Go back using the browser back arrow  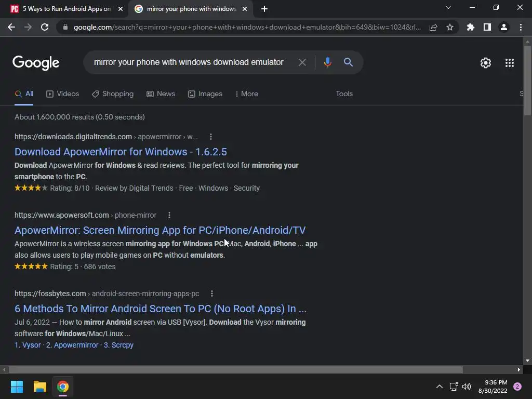pyautogui.click(x=11, y=27)
